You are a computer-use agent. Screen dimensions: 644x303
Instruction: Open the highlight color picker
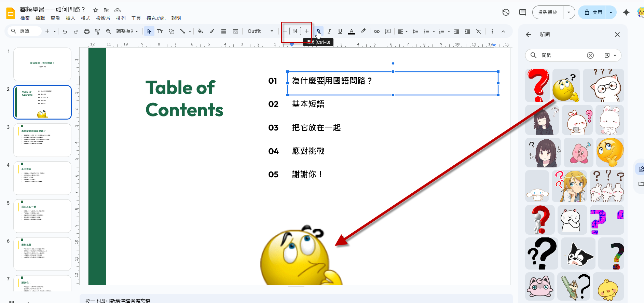[363, 31]
